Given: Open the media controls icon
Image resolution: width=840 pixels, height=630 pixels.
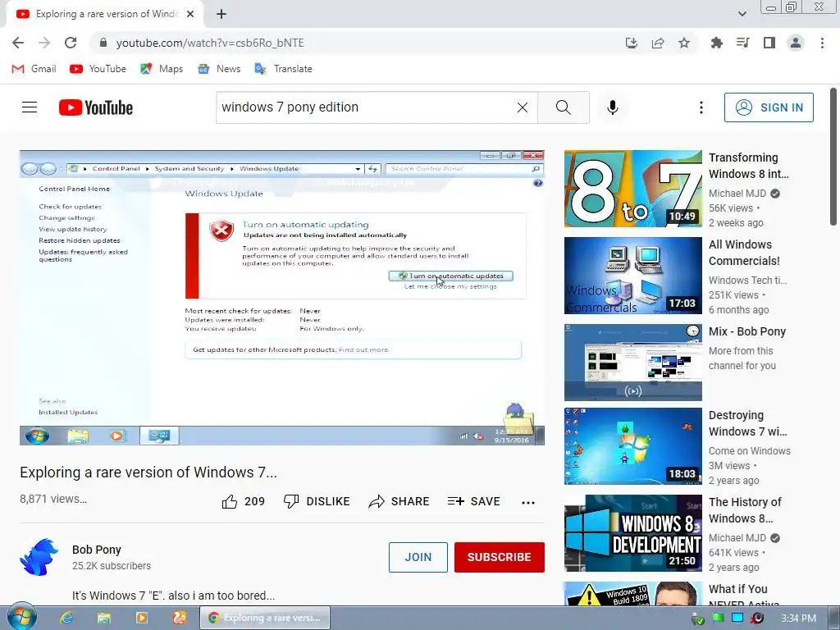Looking at the screenshot, I should coord(742,43).
